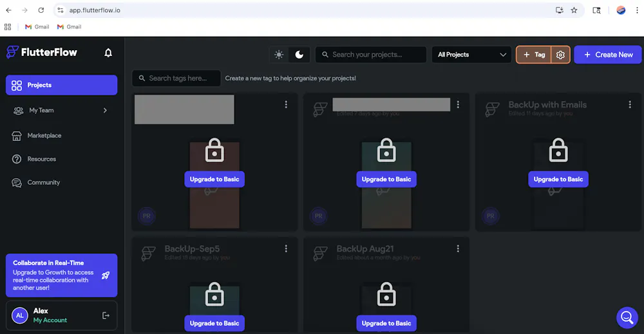
Task: Click the My Account link
Action: point(50,320)
